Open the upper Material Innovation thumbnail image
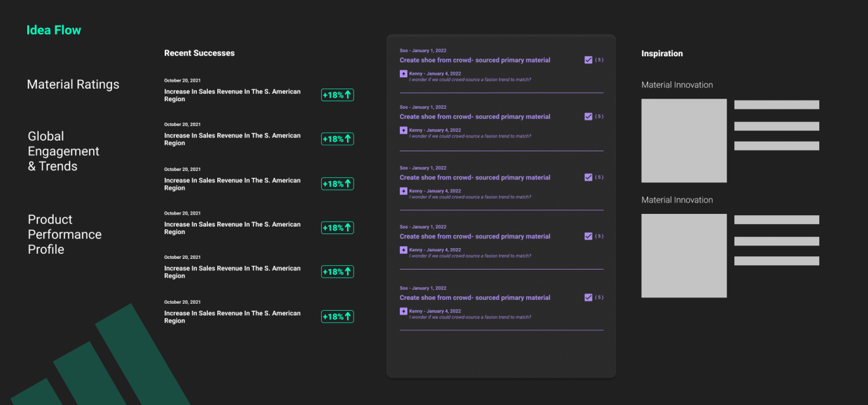The image size is (868, 405). pyautogui.click(x=684, y=141)
